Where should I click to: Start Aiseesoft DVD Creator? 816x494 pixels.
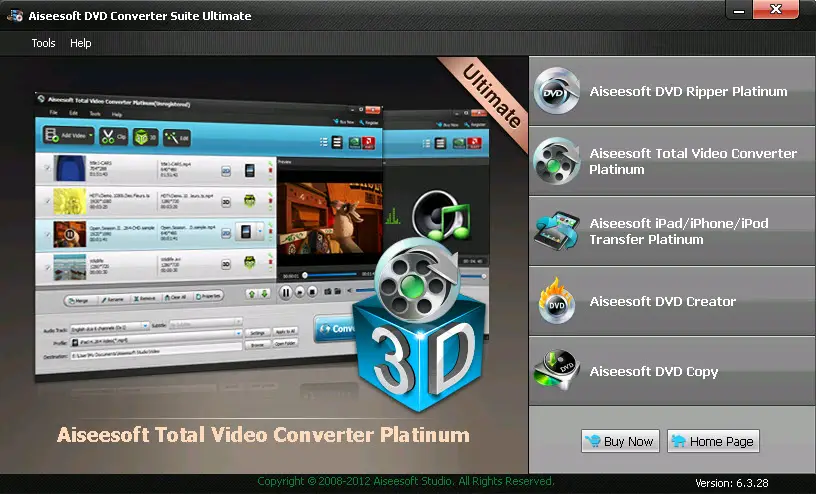tap(672, 301)
